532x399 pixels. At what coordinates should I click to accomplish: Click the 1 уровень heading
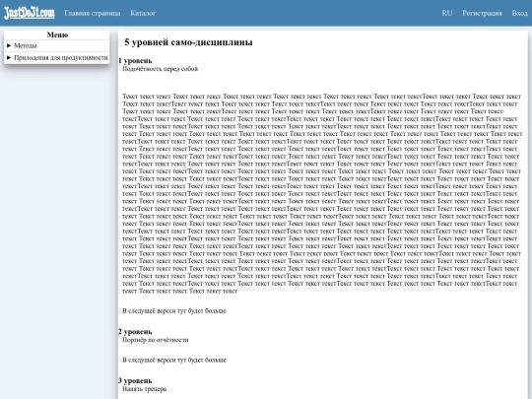(135, 61)
